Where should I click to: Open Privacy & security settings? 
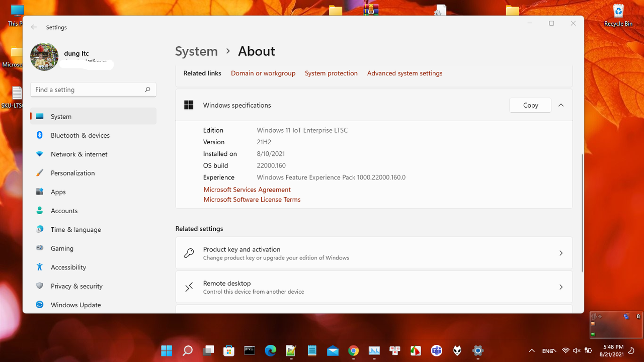[x=94, y=286]
